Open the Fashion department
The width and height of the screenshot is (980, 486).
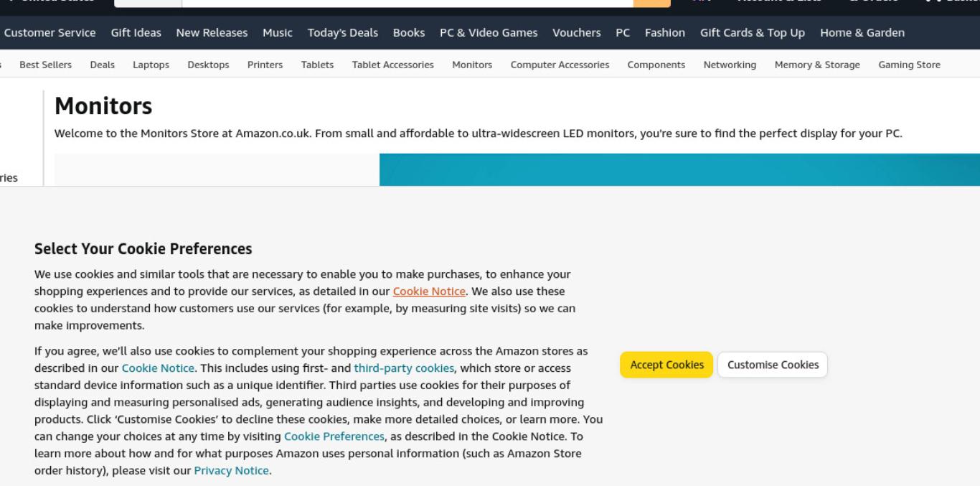665,32
